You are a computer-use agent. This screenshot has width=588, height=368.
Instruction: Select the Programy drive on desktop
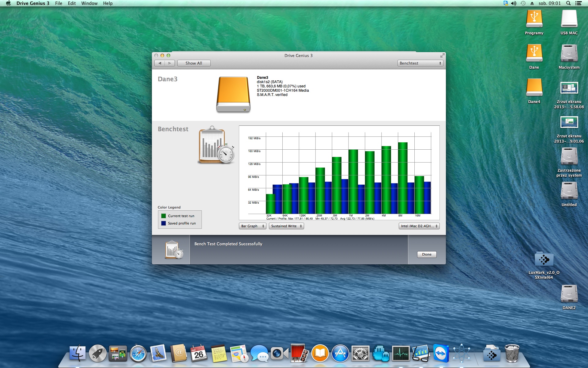pyautogui.click(x=534, y=22)
